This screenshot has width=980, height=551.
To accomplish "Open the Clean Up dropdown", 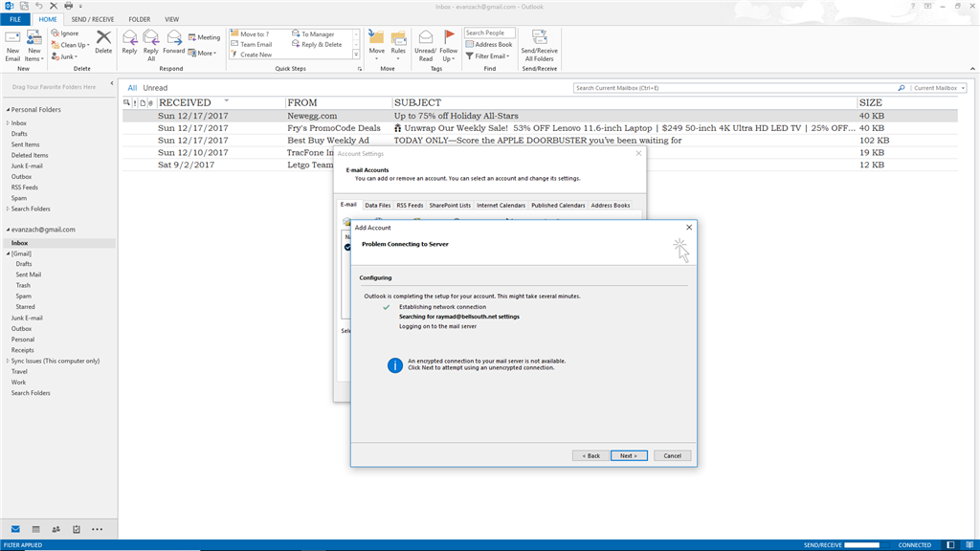I will [x=70, y=45].
